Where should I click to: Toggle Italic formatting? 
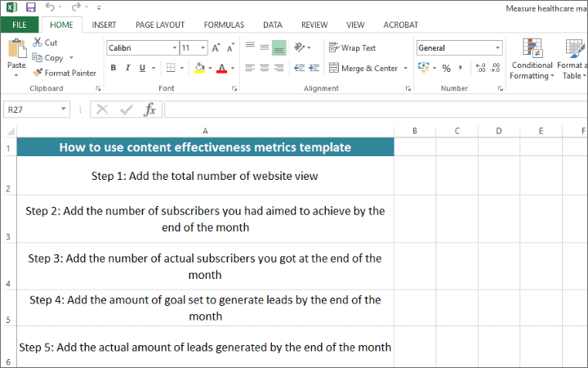click(x=128, y=68)
